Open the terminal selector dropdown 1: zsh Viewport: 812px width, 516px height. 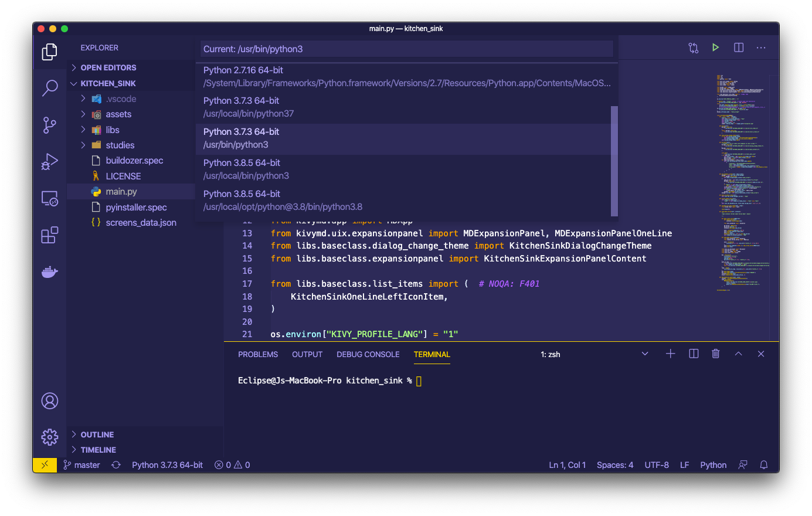(x=594, y=354)
